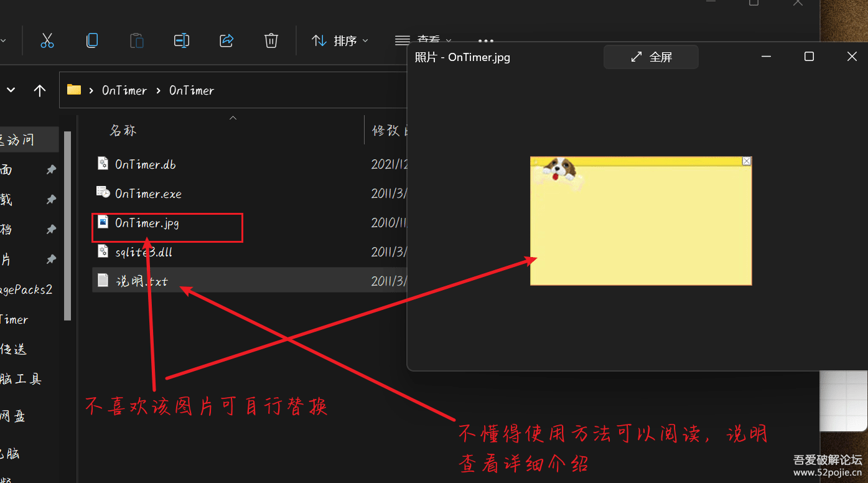Image resolution: width=868 pixels, height=483 pixels.
Task: Click the Cut scissors icon in toolbar
Action: click(47, 41)
